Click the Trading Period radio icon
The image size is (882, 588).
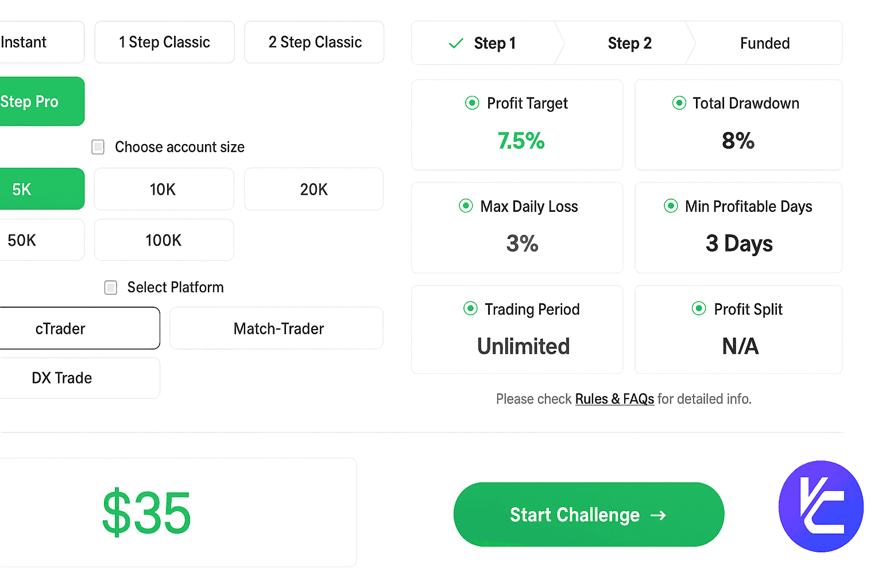pyautogui.click(x=470, y=309)
